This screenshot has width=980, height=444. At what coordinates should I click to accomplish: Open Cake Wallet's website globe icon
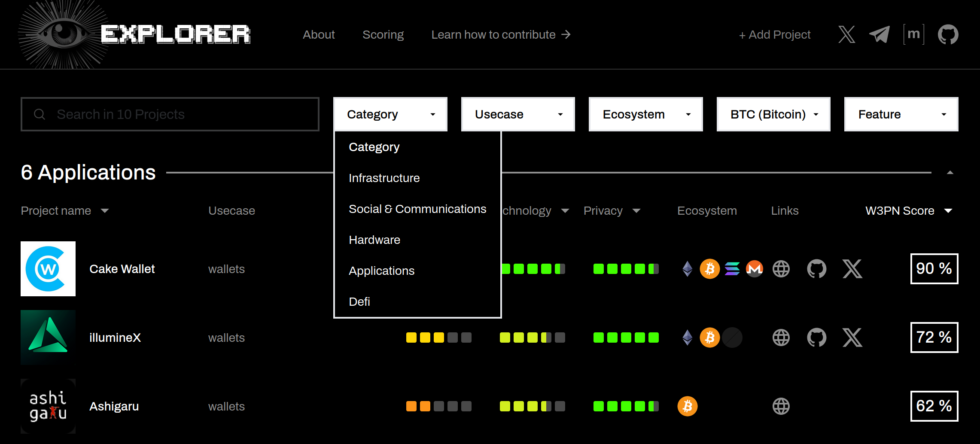pos(781,269)
